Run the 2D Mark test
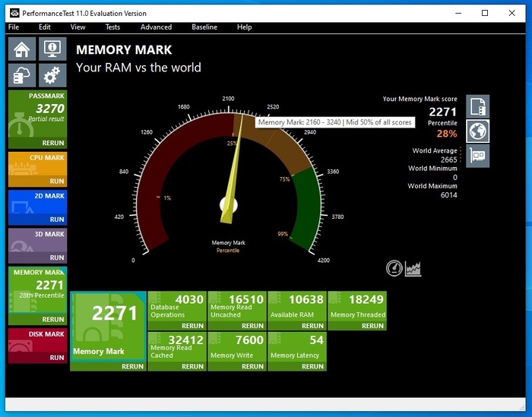Screen dimensions: 532x417 pos(57,220)
